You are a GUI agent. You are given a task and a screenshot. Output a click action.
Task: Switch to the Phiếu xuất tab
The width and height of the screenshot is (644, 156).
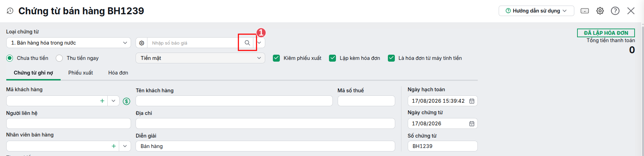click(80, 73)
